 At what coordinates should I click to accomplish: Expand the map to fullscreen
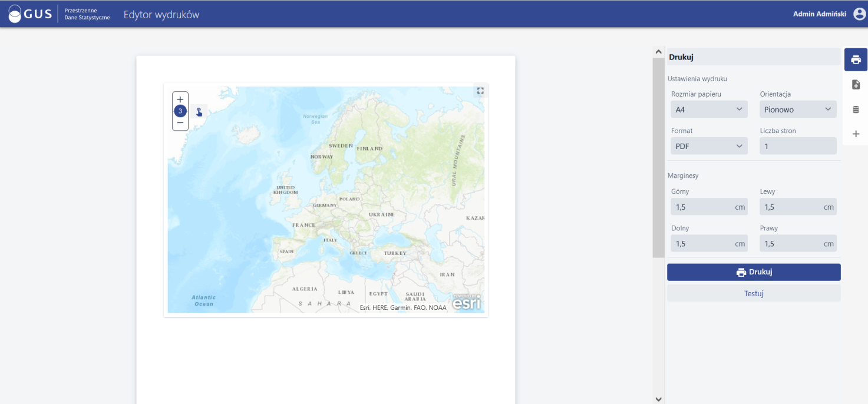click(480, 91)
